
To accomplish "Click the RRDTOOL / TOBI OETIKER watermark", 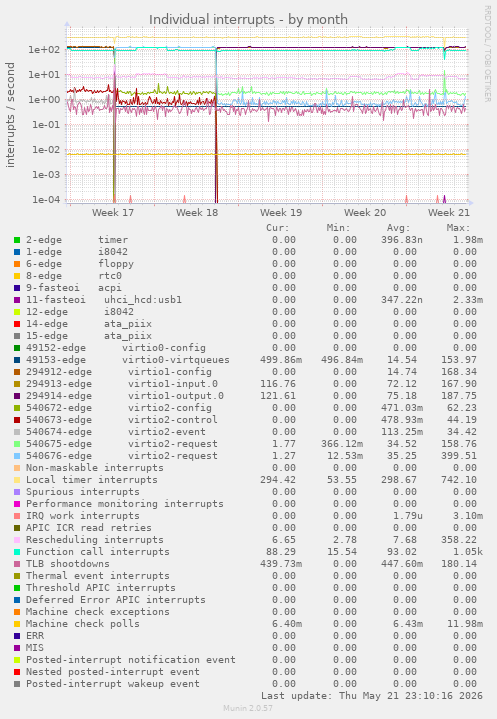I will [487, 54].
